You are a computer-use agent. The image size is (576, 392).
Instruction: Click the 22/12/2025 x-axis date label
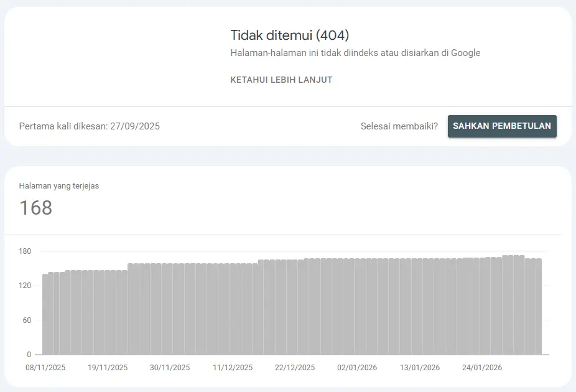[295, 368]
